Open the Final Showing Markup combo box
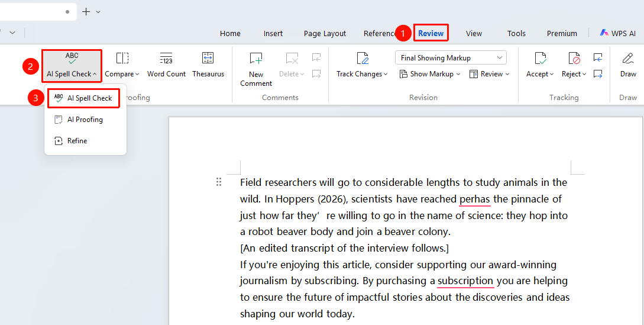 (x=451, y=57)
